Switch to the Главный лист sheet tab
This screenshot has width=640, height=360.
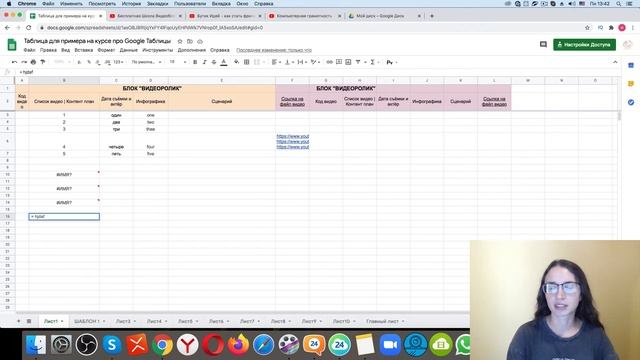[382, 321]
